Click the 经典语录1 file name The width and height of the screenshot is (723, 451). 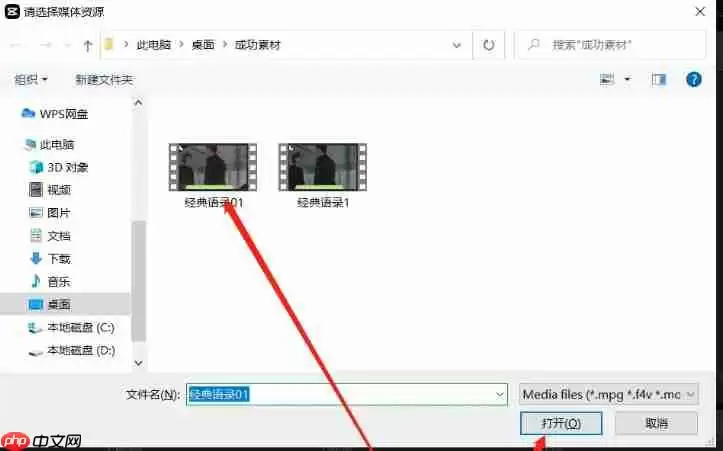point(323,202)
